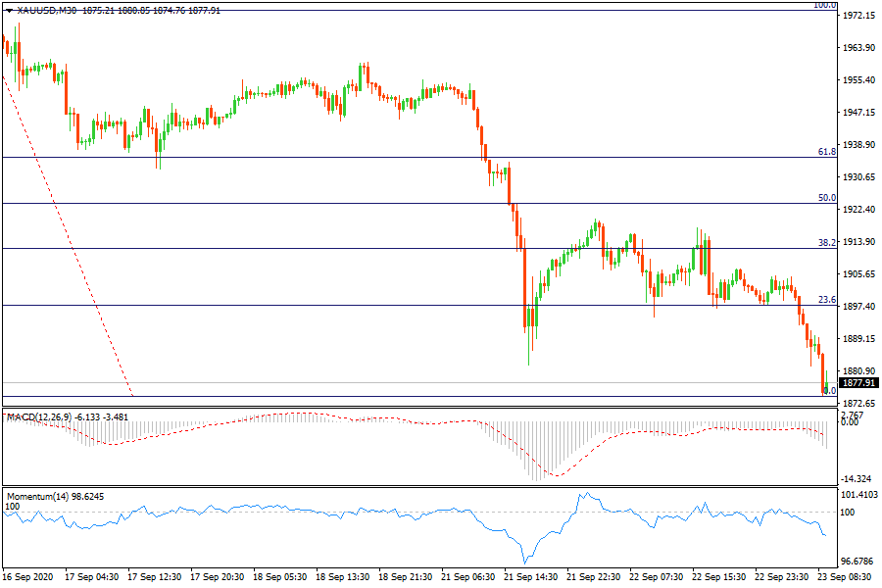Select the 61.8 Fibonacci level label
This screenshot has width=882, height=588.
pyautogui.click(x=826, y=152)
